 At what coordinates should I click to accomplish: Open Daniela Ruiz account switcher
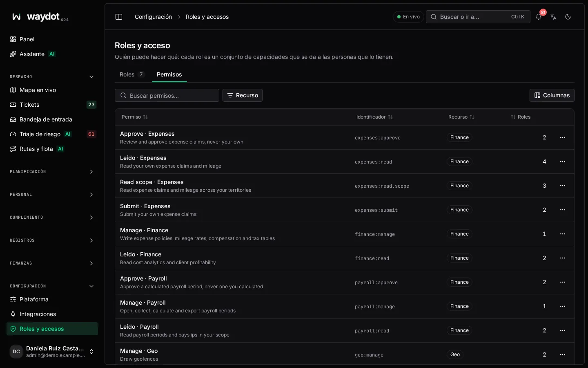[52, 352]
